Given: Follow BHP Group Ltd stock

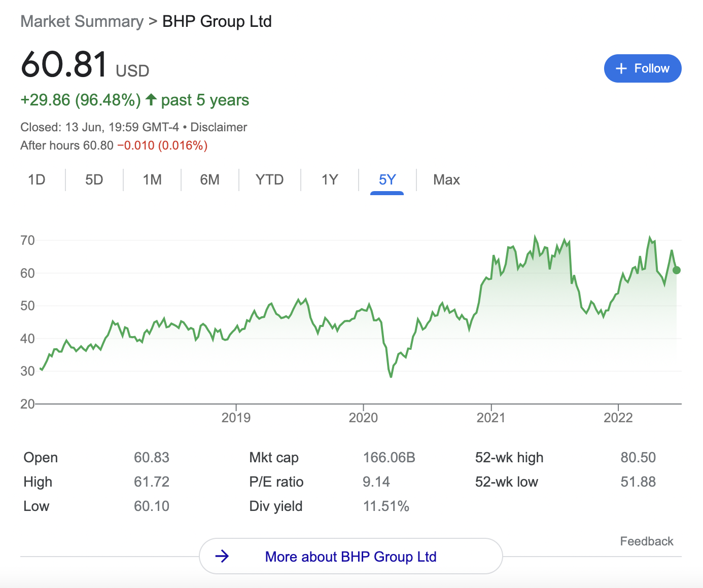Looking at the screenshot, I should [x=642, y=68].
